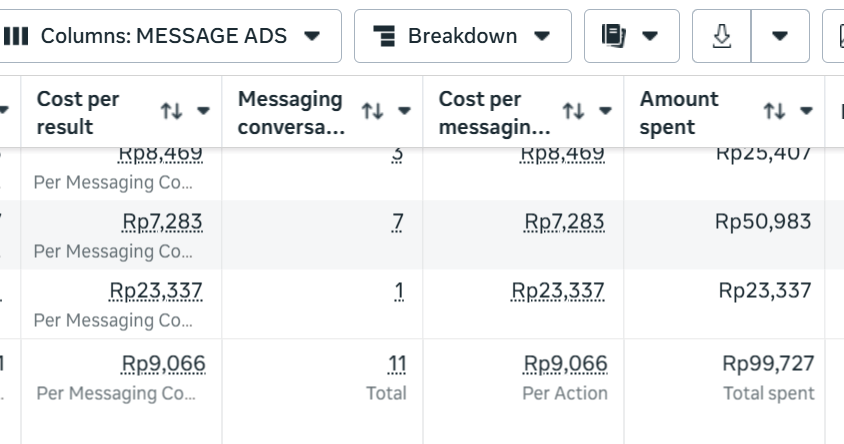The height and width of the screenshot is (444, 844).
Task: Click the total 11 messaging conversations
Action: click(396, 363)
